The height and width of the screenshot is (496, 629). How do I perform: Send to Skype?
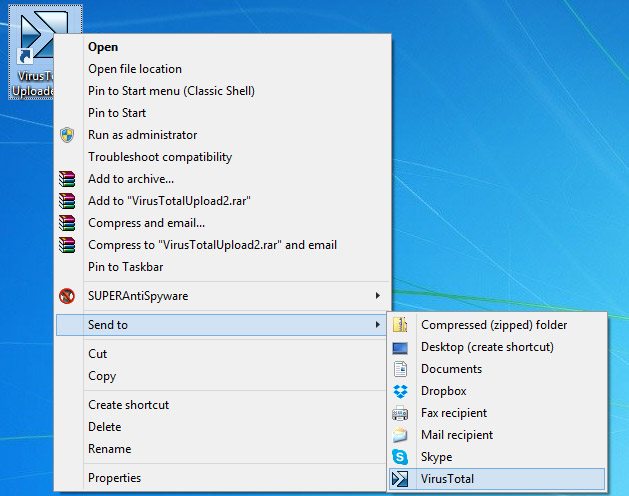tap(497, 457)
